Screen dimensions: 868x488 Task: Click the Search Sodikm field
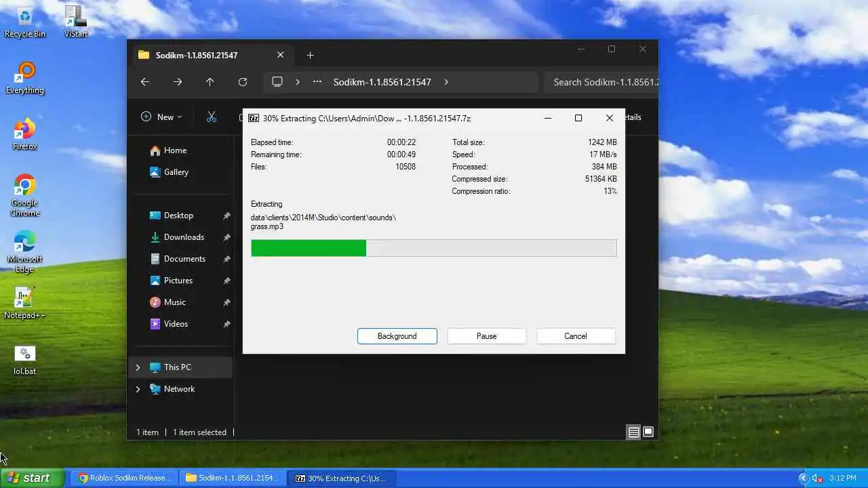coord(601,82)
